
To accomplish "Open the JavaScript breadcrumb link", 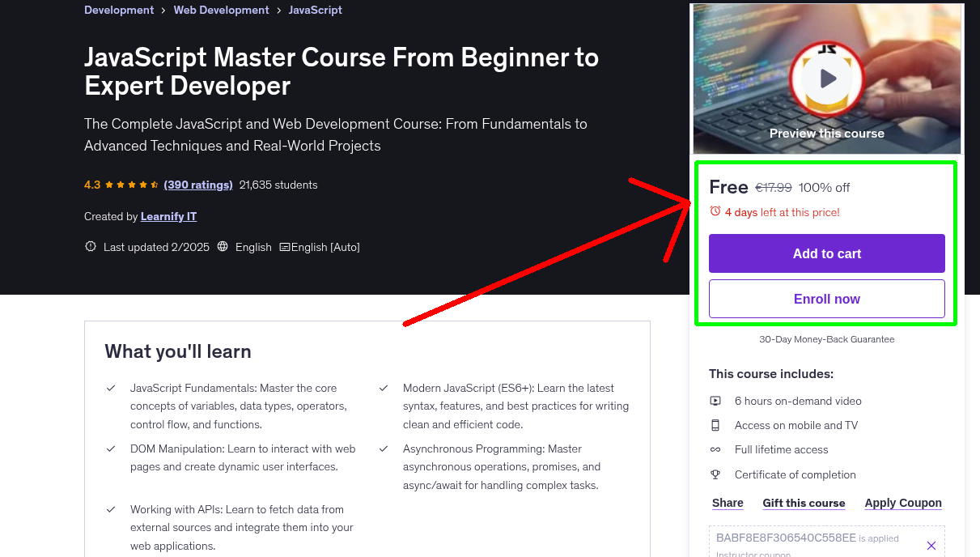I will 315,10.
